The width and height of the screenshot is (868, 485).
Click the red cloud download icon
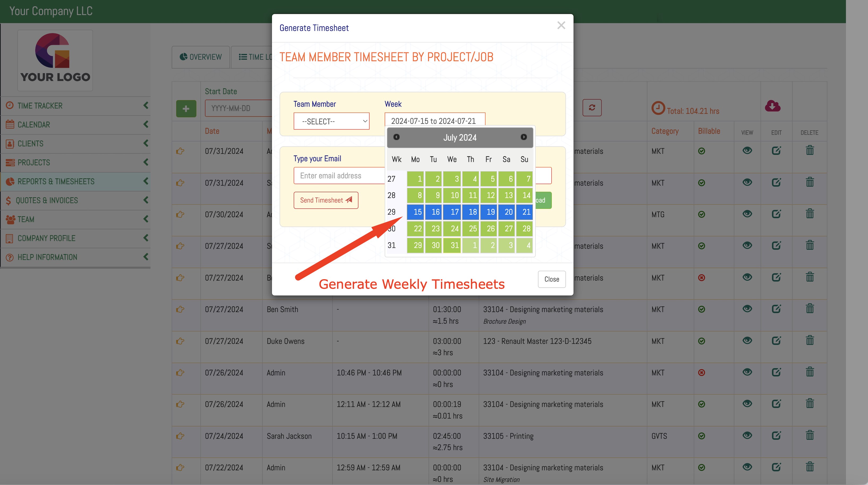point(772,106)
